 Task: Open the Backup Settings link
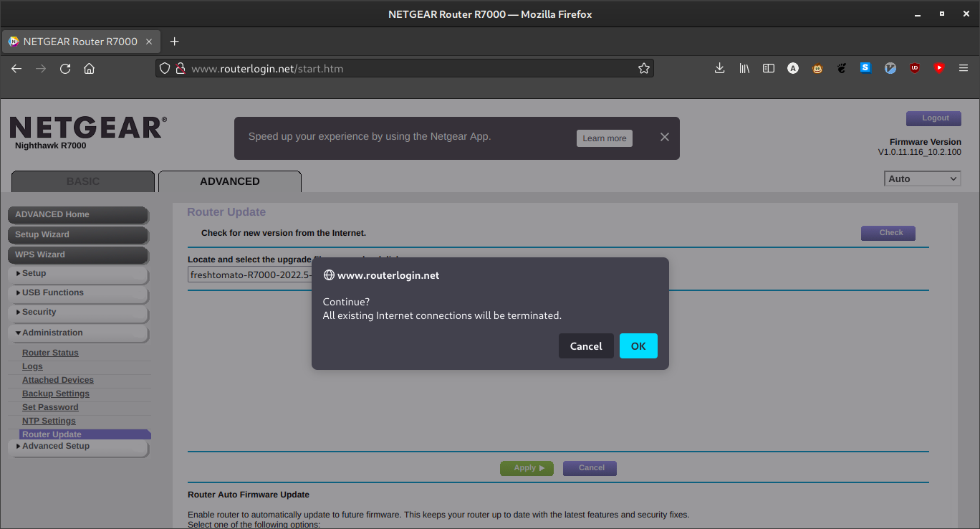point(56,394)
